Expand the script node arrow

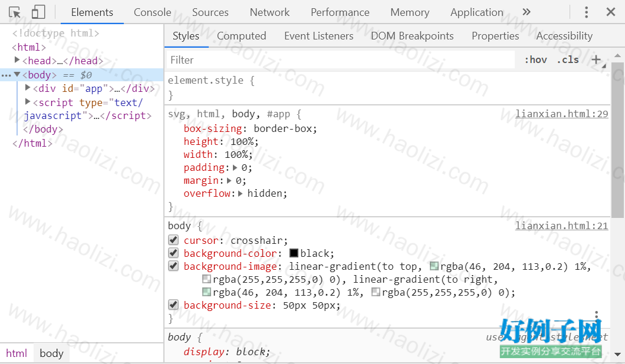(x=28, y=101)
